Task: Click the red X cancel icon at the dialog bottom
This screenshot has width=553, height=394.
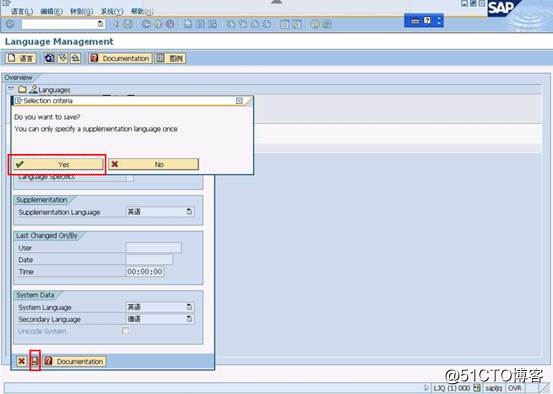Action: (x=22, y=361)
